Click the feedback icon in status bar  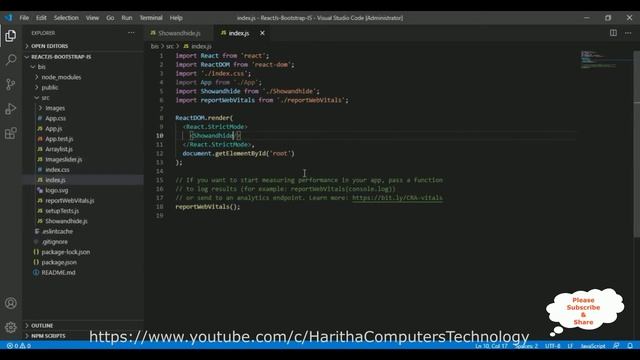click(x=616, y=346)
